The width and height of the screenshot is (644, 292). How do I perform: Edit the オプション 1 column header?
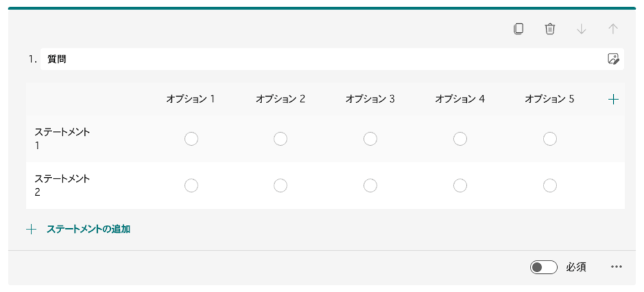click(190, 99)
